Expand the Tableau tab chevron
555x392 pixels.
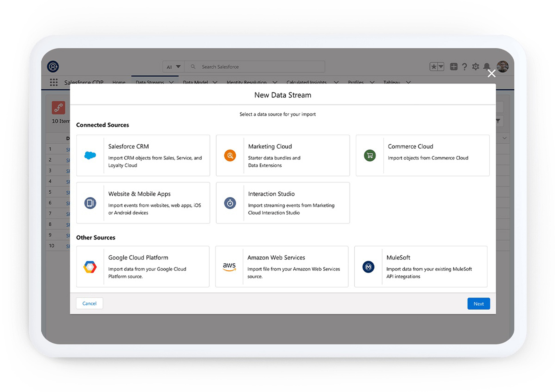click(x=408, y=82)
